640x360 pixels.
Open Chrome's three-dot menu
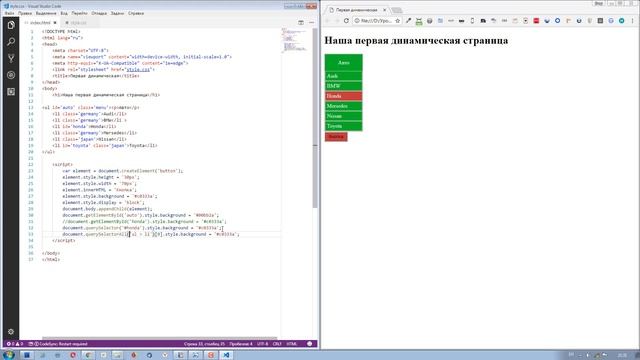click(633, 20)
